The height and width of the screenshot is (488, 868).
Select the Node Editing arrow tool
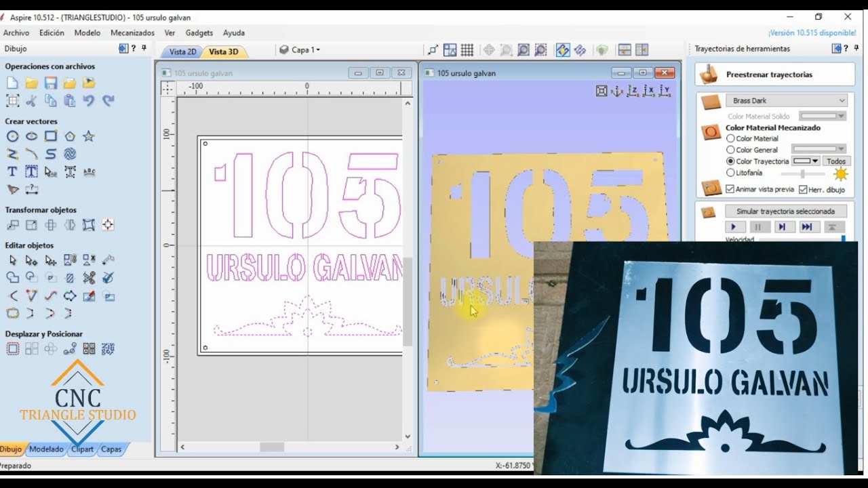coord(31,260)
